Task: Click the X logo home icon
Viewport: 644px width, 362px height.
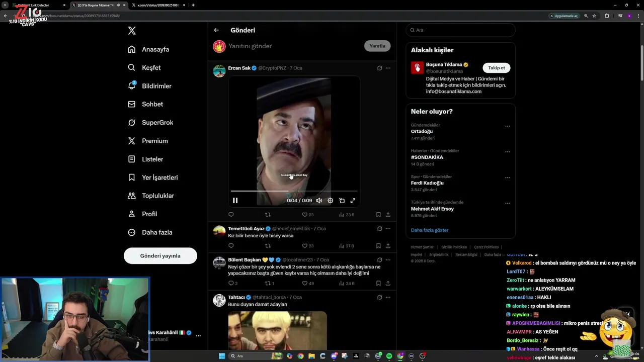Action: click(132, 31)
